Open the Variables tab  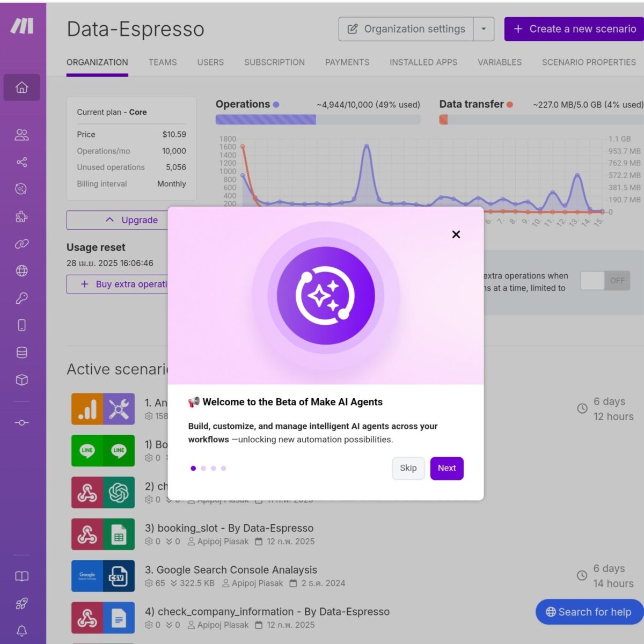[x=499, y=62]
